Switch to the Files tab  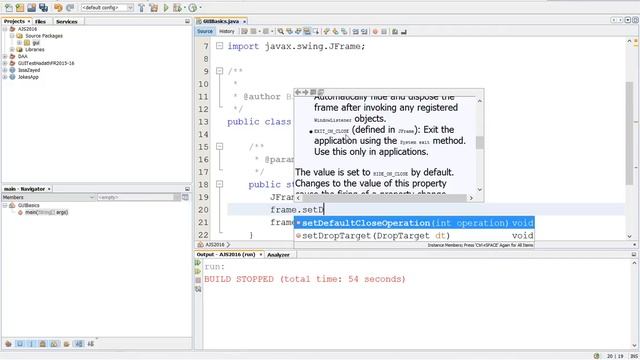point(40,21)
